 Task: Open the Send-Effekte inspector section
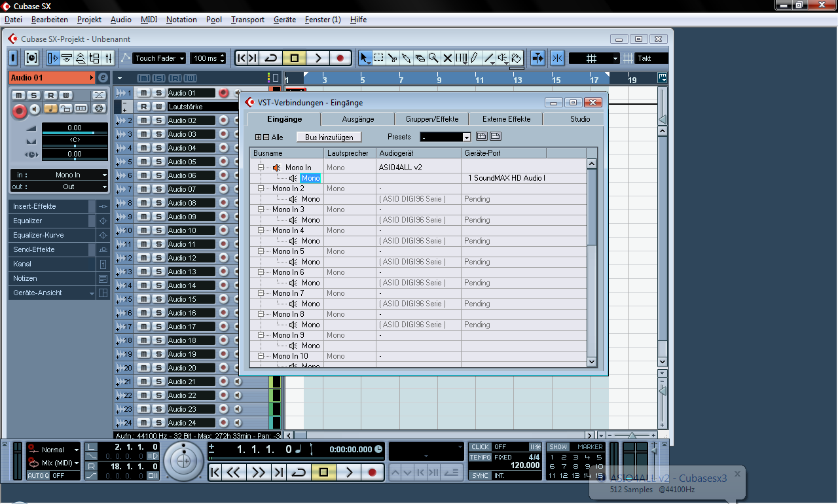[52, 249]
